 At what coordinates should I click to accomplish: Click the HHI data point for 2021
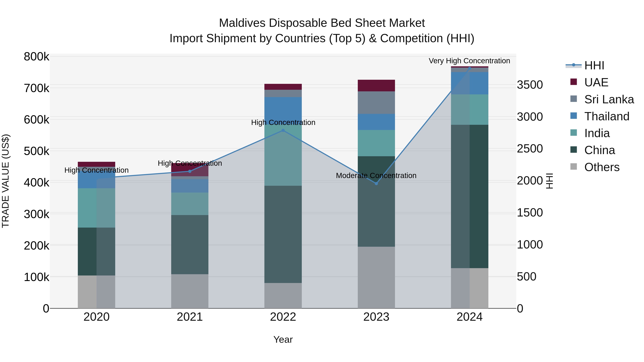click(x=190, y=171)
